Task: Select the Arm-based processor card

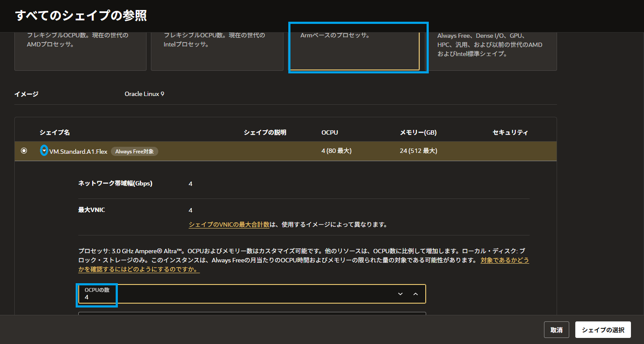Action: click(354, 50)
